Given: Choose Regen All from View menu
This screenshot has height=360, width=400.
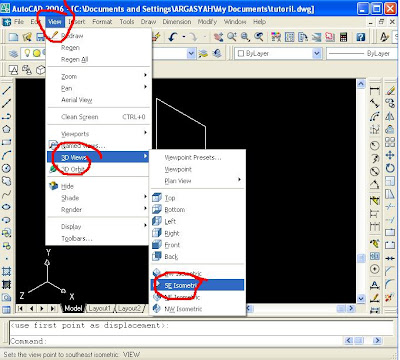Looking at the screenshot, I should (75, 60).
